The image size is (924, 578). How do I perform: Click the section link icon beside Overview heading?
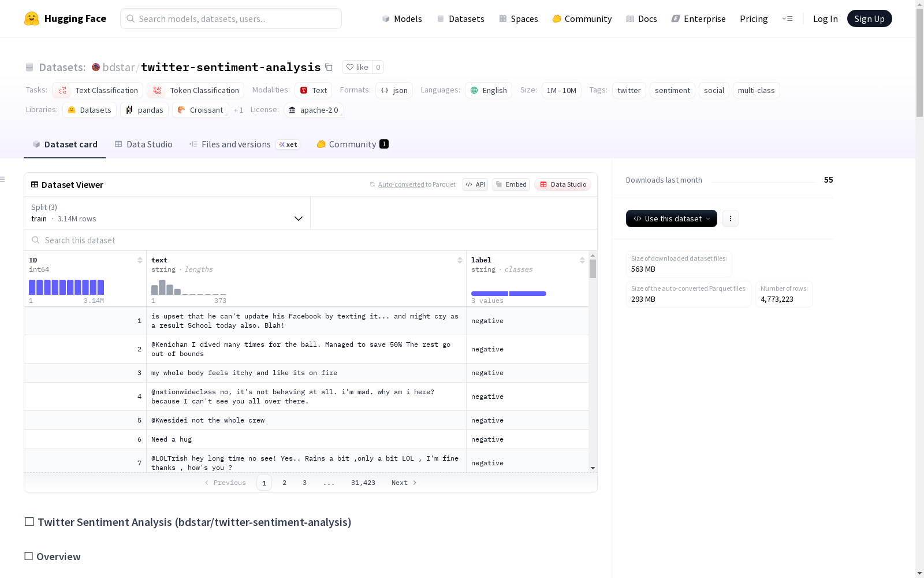(28, 556)
